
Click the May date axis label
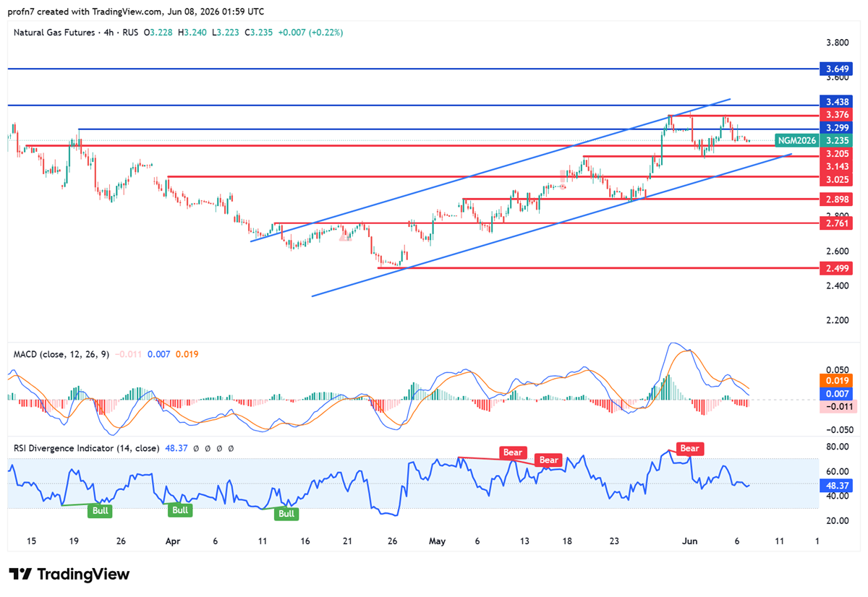click(x=438, y=541)
